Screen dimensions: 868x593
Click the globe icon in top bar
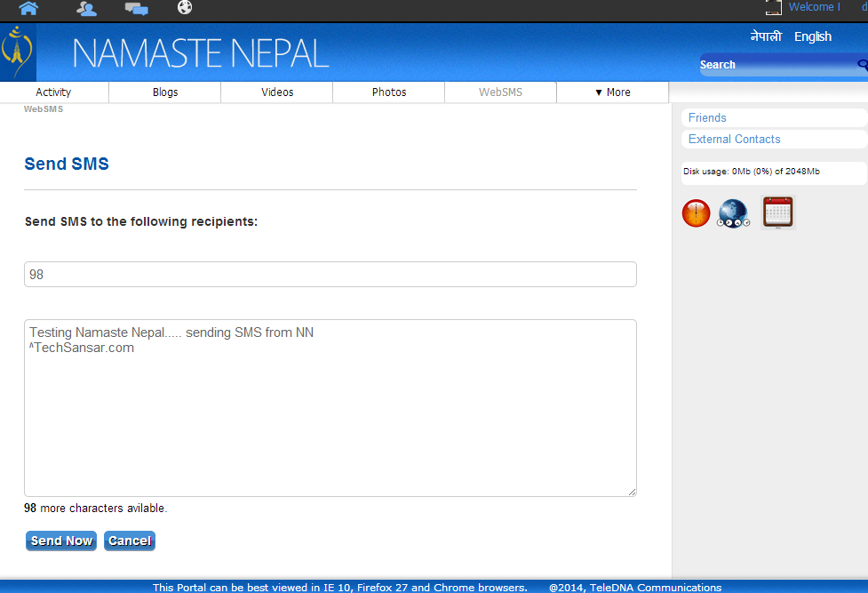pyautogui.click(x=185, y=7)
